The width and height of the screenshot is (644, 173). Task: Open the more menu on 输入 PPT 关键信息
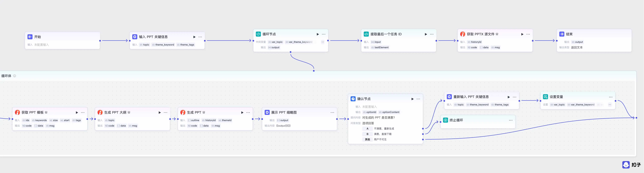[200, 37]
